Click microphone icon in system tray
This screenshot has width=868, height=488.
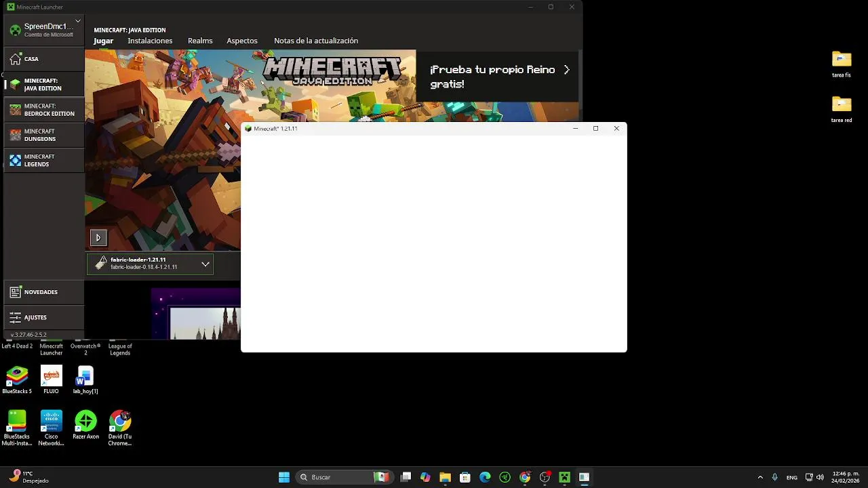(774, 477)
